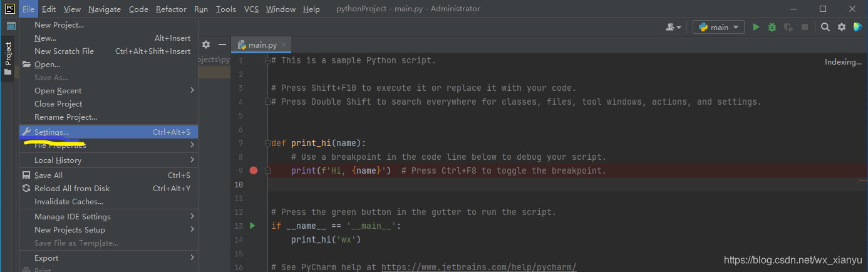
Task: Click New... menu entry
Action: pyautogui.click(x=109, y=38)
